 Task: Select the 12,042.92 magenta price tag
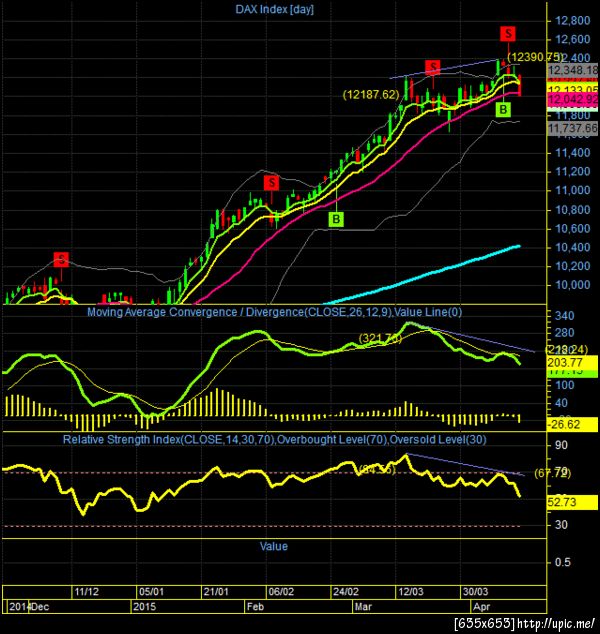(573, 99)
